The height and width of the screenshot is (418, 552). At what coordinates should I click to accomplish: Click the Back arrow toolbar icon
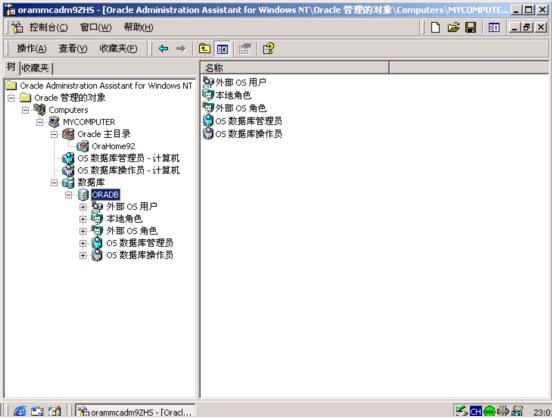pyautogui.click(x=163, y=49)
